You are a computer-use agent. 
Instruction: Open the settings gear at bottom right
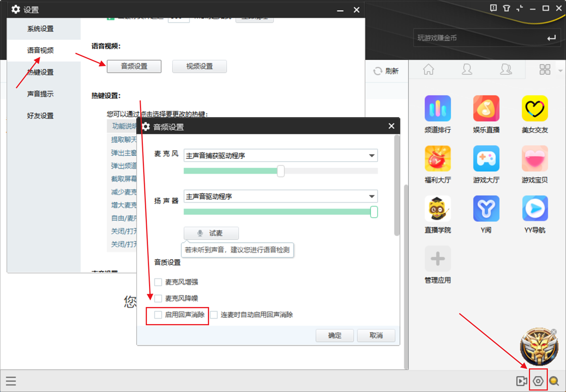click(x=538, y=381)
